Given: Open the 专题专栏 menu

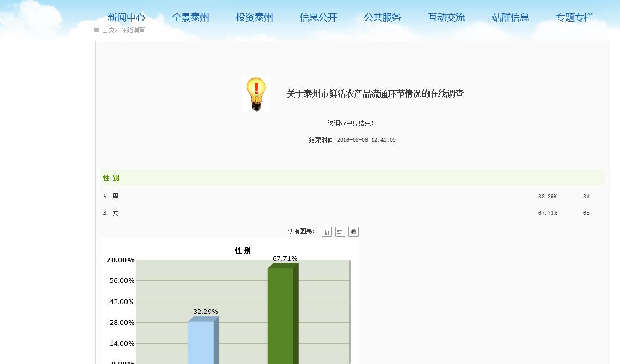Looking at the screenshot, I should click(x=575, y=18).
